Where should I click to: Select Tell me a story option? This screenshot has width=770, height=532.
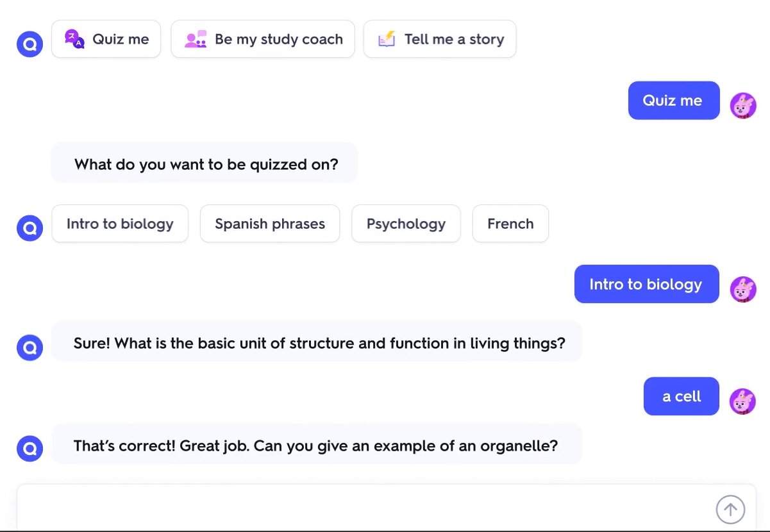(440, 39)
